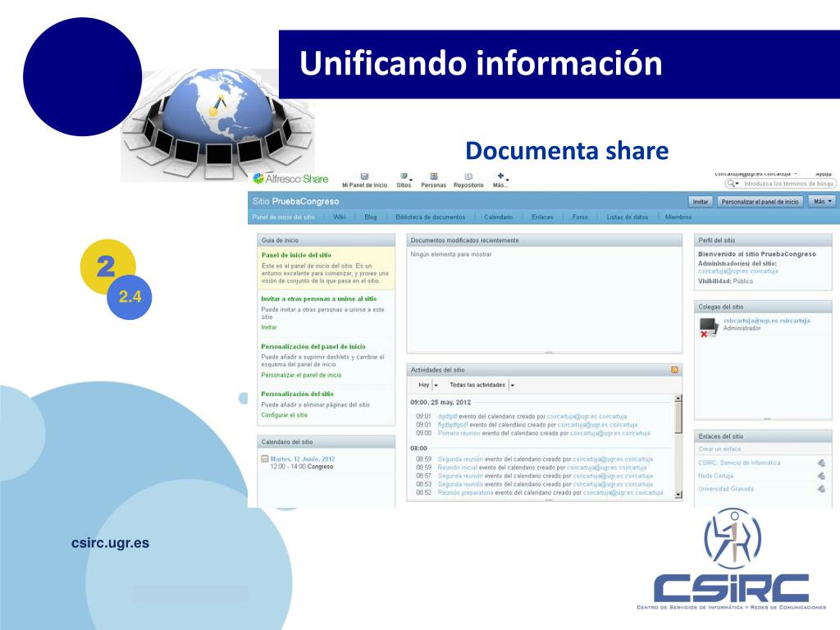Click Crear un enlace link
840x630 pixels.
719,449
